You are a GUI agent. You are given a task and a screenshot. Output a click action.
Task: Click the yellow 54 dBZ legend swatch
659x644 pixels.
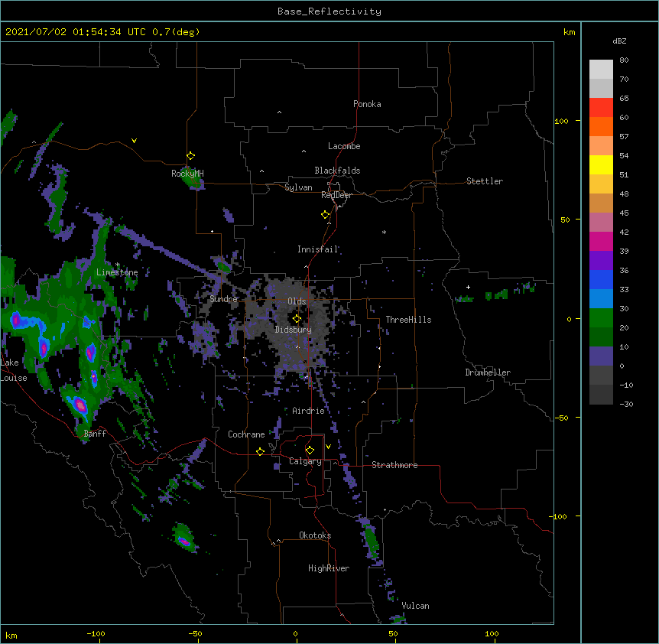pos(601,164)
